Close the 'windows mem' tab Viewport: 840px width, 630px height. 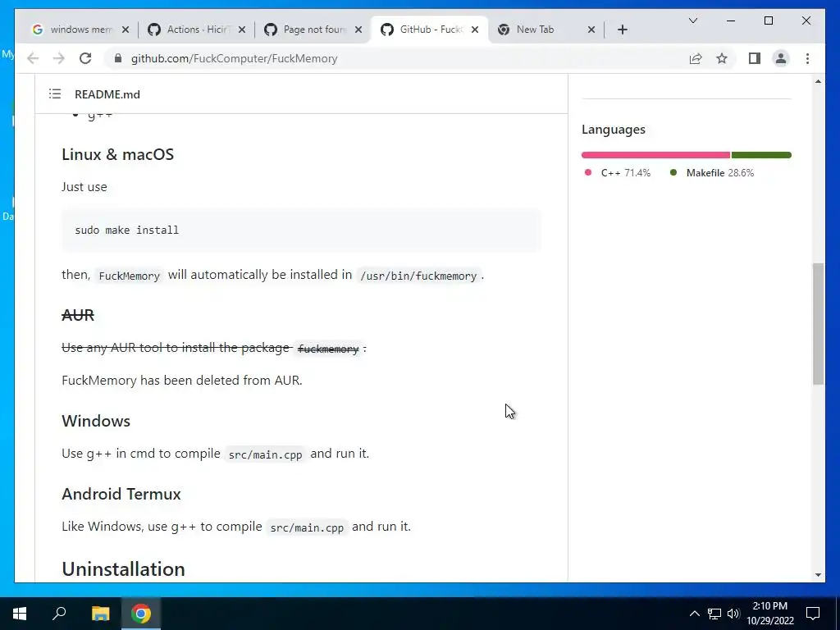(126, 30)
